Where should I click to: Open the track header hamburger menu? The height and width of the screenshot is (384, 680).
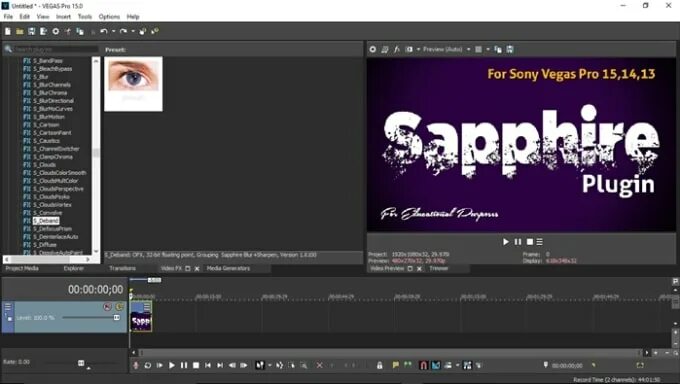[7, 307]
